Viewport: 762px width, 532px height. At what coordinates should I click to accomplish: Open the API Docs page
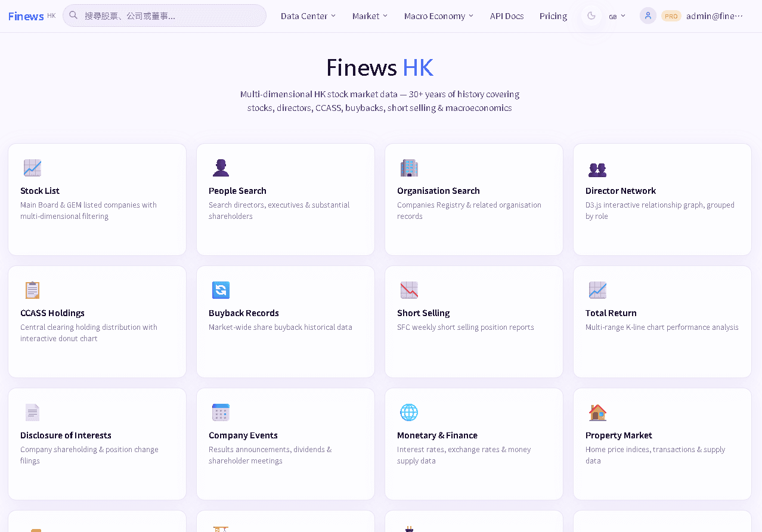click(507, 16)
